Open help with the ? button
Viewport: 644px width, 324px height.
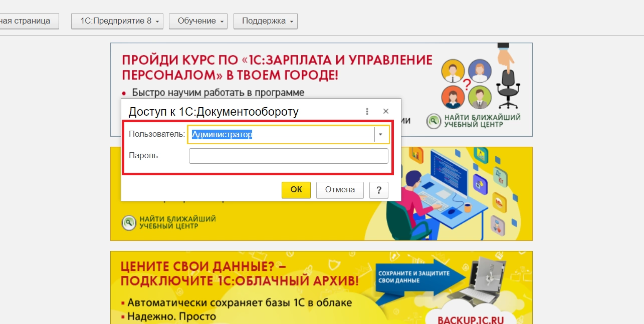pyautogui.click(x=379, y=190)
